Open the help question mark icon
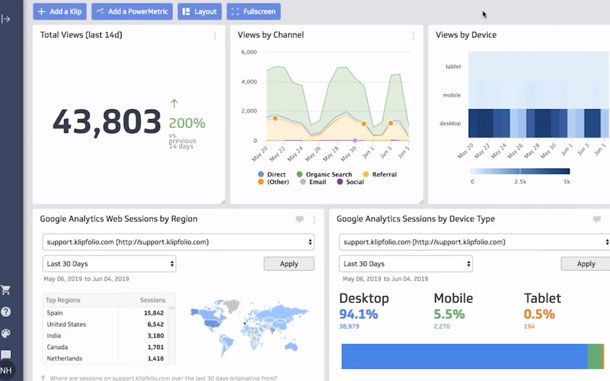 tap(5, 312)
